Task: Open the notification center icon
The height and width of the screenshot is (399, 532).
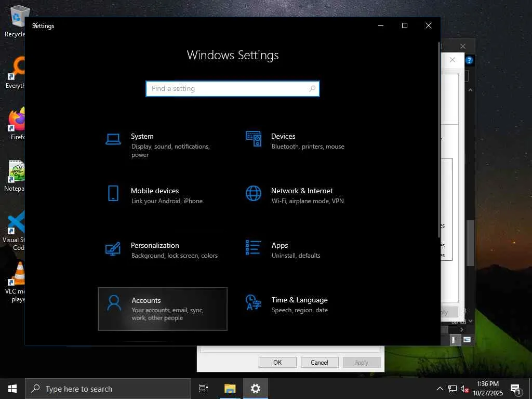Action: (x=516, y=389)
